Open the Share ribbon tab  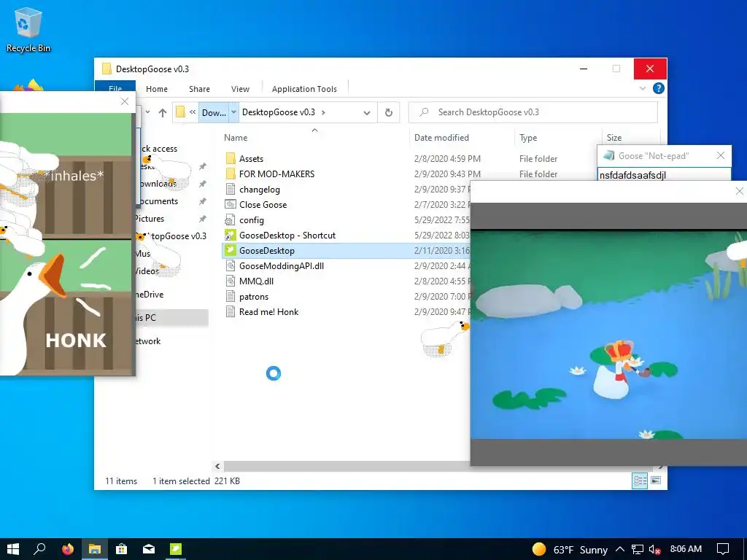tap(199, 89)
